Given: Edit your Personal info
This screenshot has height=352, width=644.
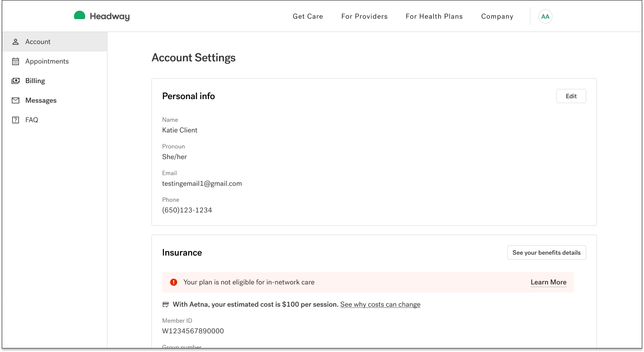Looking at the screenshot, I should pyautogui.click(x=571, y=96).
